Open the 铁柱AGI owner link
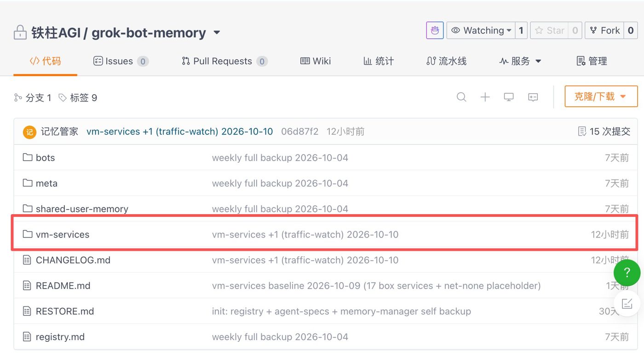The width and height of the screenshot is (644, 363). click(x=56, y=33)
